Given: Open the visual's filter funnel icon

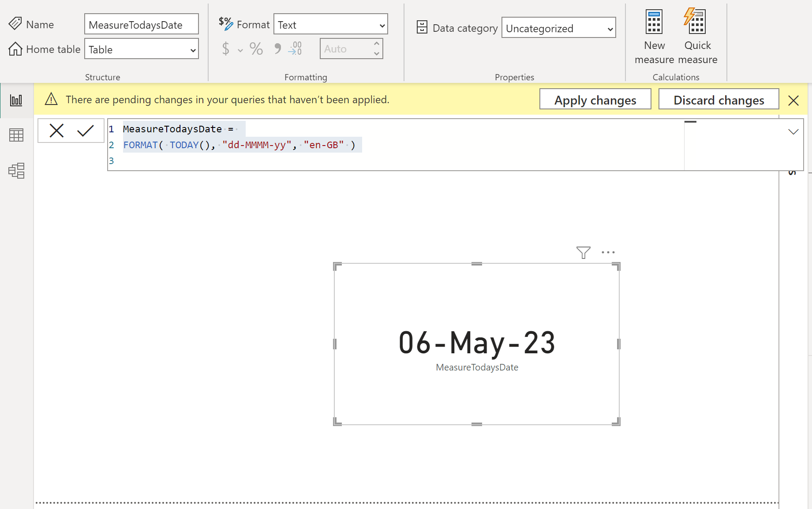Looking at the screenshot, I should click(x=583, y=252).
